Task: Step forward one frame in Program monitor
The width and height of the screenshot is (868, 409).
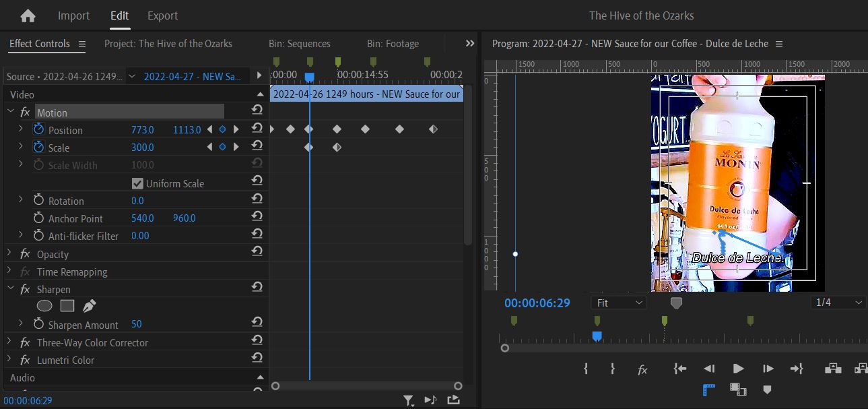Action: [768, 369]
